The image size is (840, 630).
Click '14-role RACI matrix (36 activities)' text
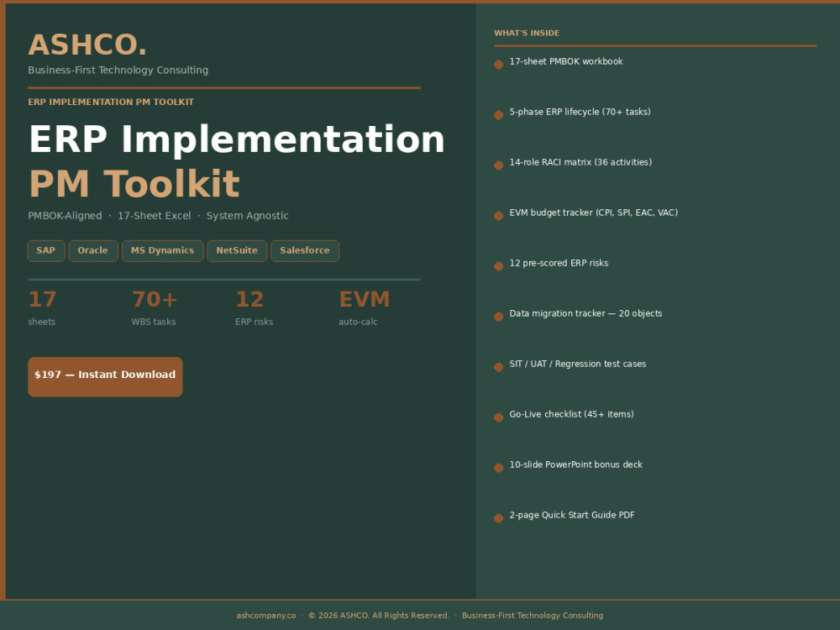580,162
